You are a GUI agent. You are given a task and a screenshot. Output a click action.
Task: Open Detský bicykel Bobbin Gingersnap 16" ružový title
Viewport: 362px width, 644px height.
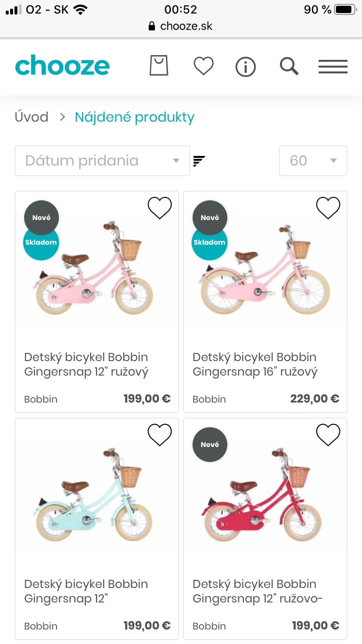(x=255, y=364)
